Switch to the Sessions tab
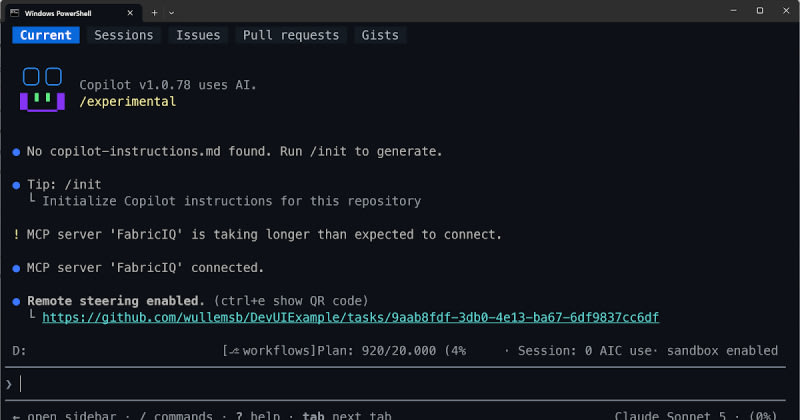This screenshot has width=800, height=420. click(x=123, y=35)
